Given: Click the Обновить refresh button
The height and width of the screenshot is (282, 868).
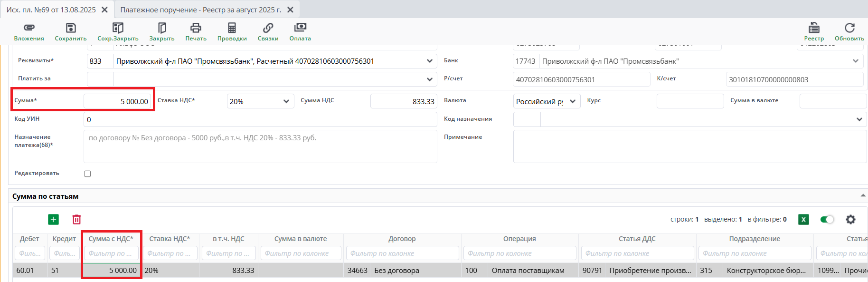Looking at the screenshot, I should (x=849, y=31).
